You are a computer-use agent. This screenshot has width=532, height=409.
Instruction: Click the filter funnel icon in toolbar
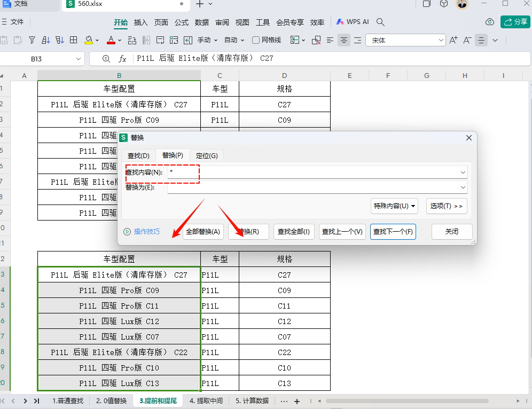[32, 40]
